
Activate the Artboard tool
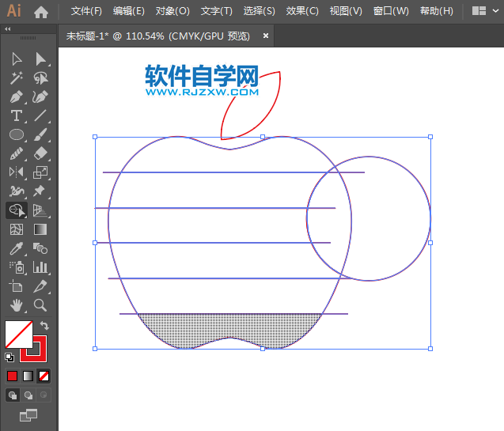point(17,286)
